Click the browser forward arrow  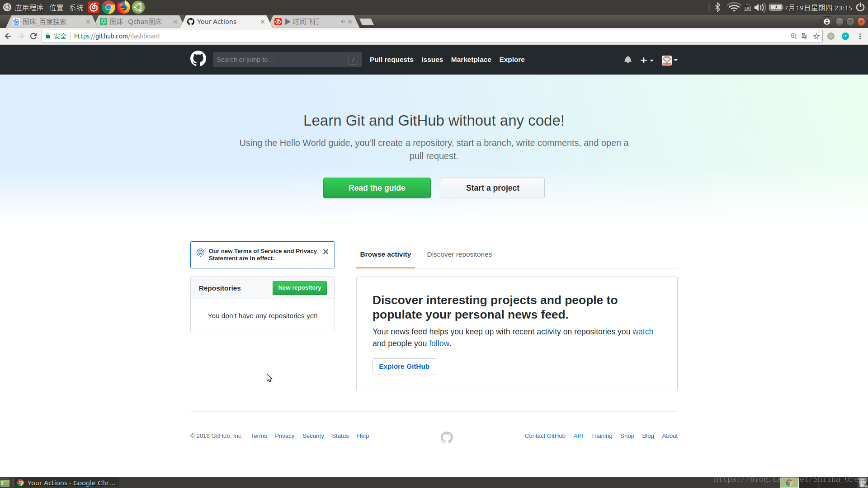[x=21, y=36]
